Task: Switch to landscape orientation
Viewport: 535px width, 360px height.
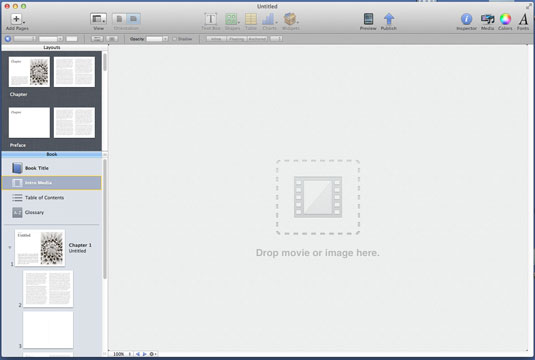Action: (133, 19)
